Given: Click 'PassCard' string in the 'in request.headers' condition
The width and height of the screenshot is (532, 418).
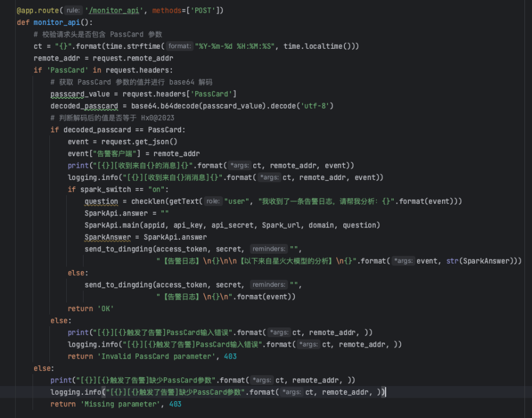Looking at the screenshot, I should [67, 70].
